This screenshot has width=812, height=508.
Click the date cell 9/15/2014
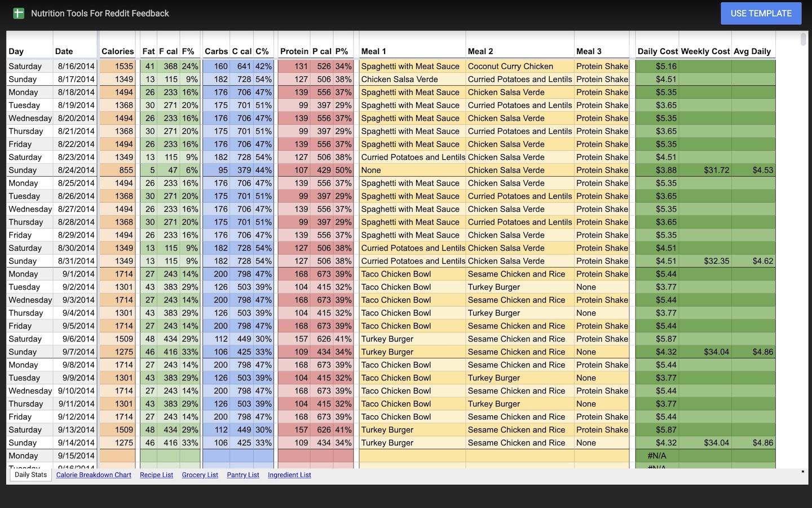(74, 456)
